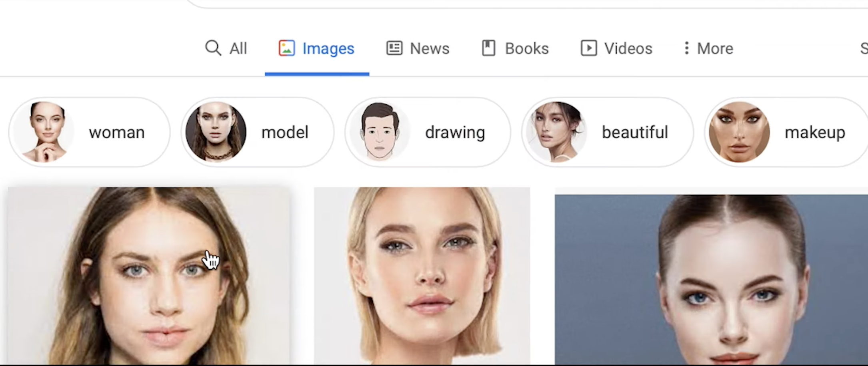Click the Images picture icon
This screenshot has width=868, height=366.
[287, 48]
